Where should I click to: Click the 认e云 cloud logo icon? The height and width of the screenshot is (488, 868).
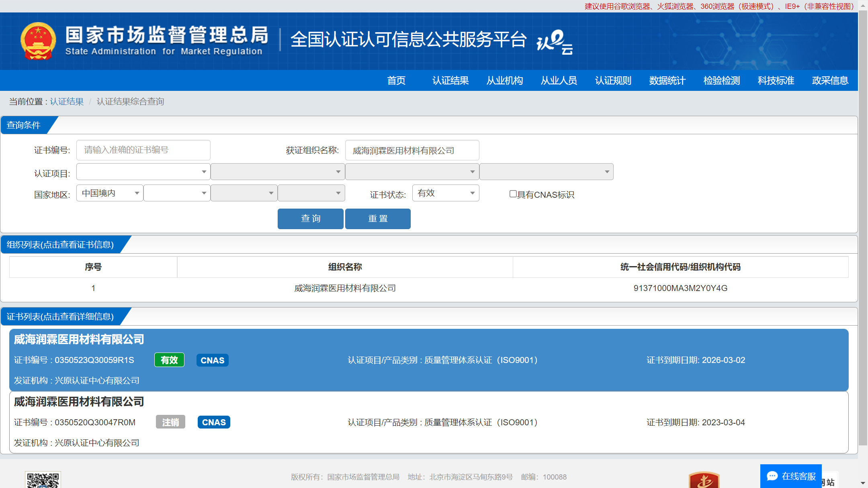(x=555, y=42)
